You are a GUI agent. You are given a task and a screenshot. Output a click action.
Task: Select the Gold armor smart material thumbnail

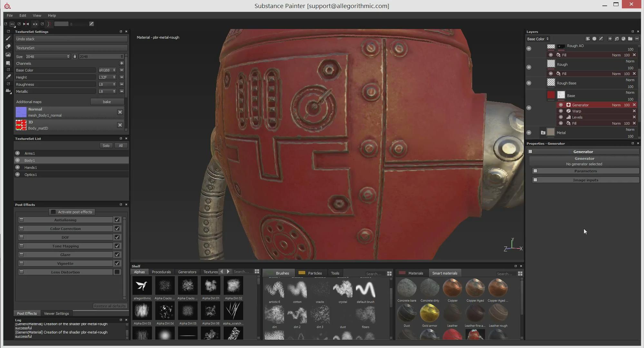point(429,313)
